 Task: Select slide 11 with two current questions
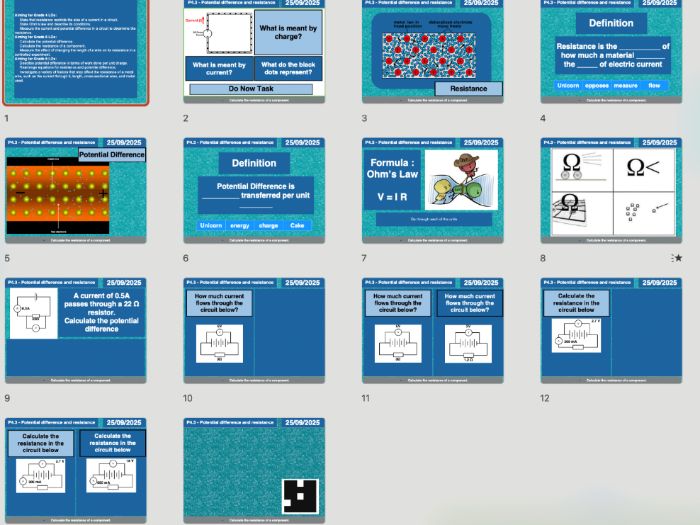[433, 330]
